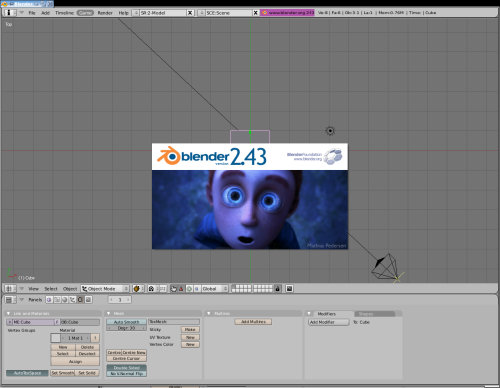Open the Render menu
This screenshot has height=388, width=500.
tap(105, 13)
